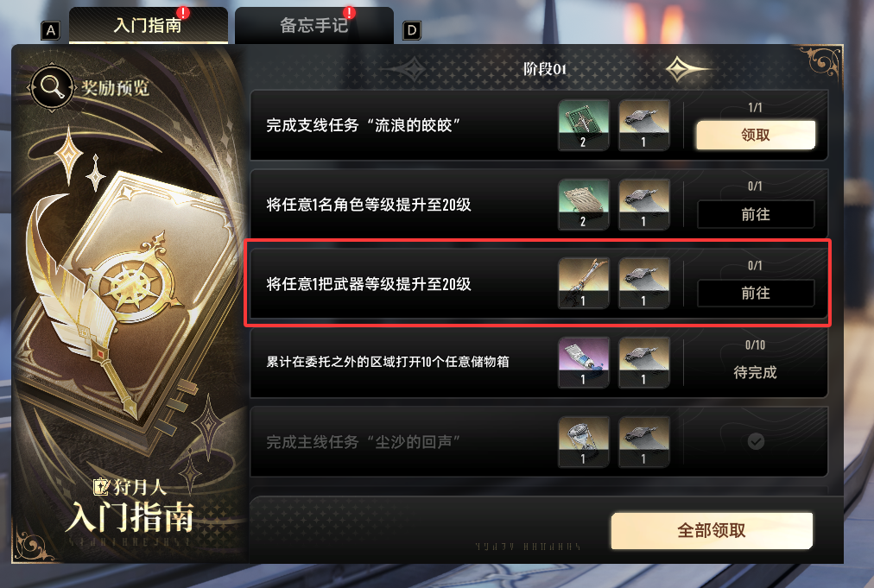Click the completed checkmark for 尘沙的回声
The image size is (874, 588).
coord(756,441)
